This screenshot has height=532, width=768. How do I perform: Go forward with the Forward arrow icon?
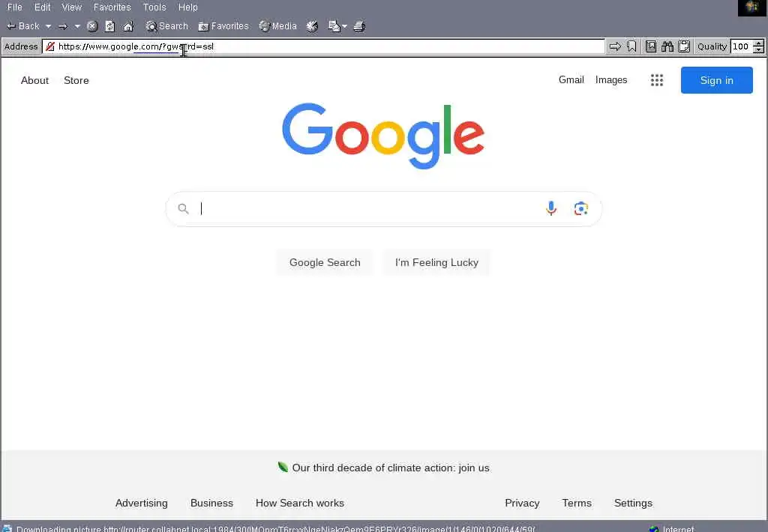pos(63,26)
